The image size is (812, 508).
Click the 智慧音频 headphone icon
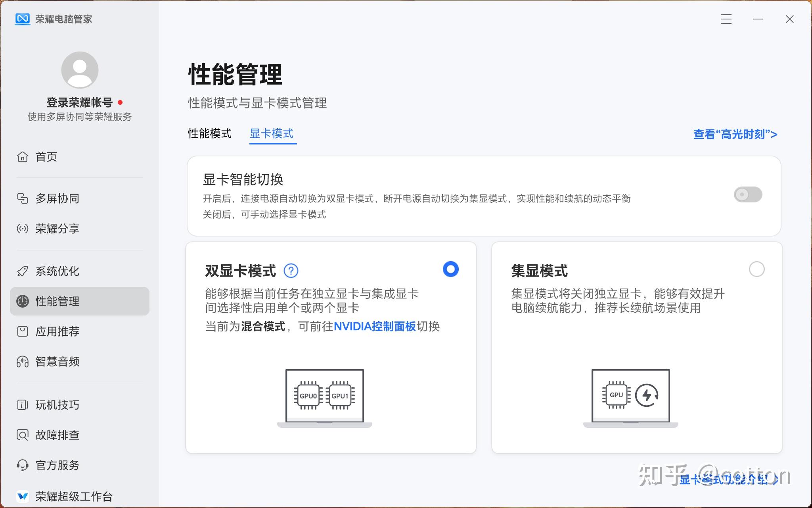23,362
